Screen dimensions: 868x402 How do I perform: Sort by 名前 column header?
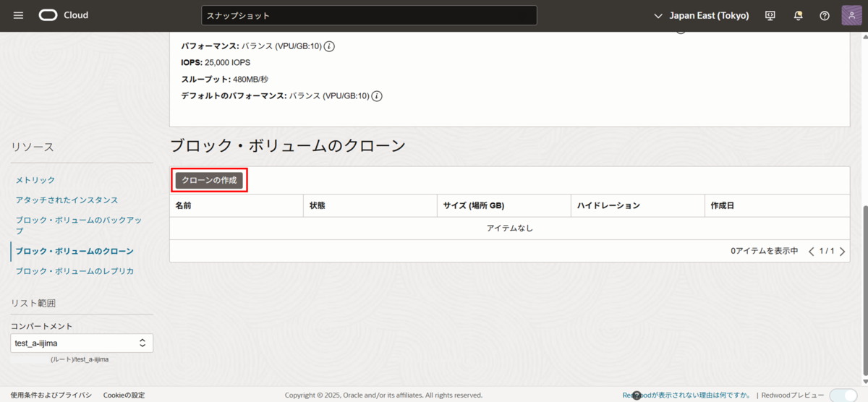click(x=237, y=206)
